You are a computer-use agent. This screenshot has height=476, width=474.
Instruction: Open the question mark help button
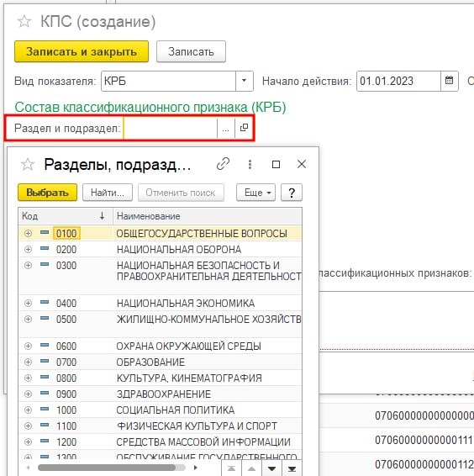tap(292, 193)
